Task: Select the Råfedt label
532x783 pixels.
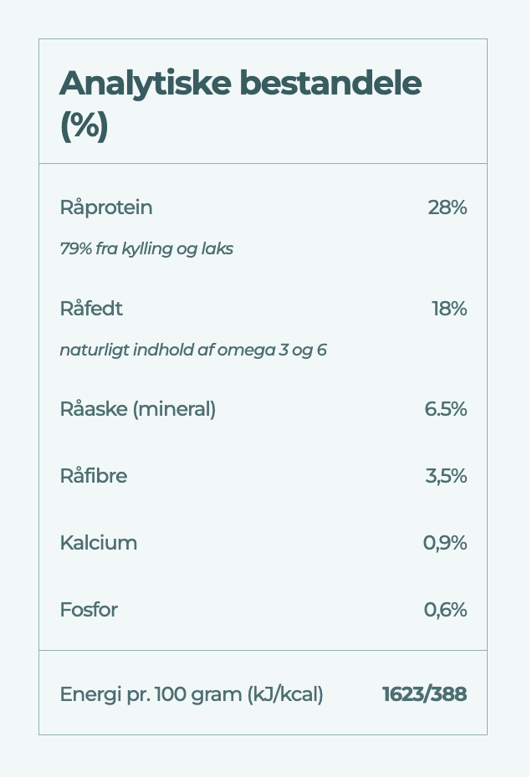Action: click(x=91, y=309)
